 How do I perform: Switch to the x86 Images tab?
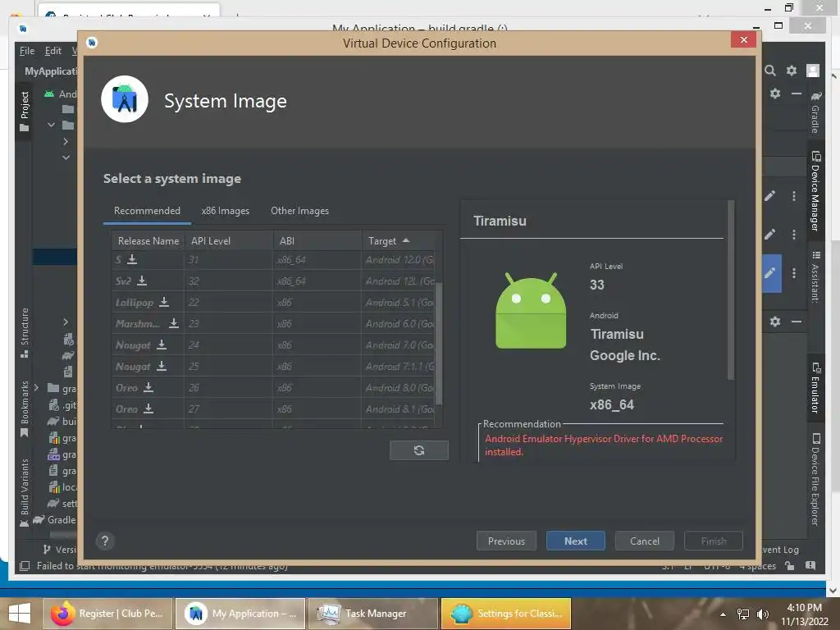(x=226, y=211)
